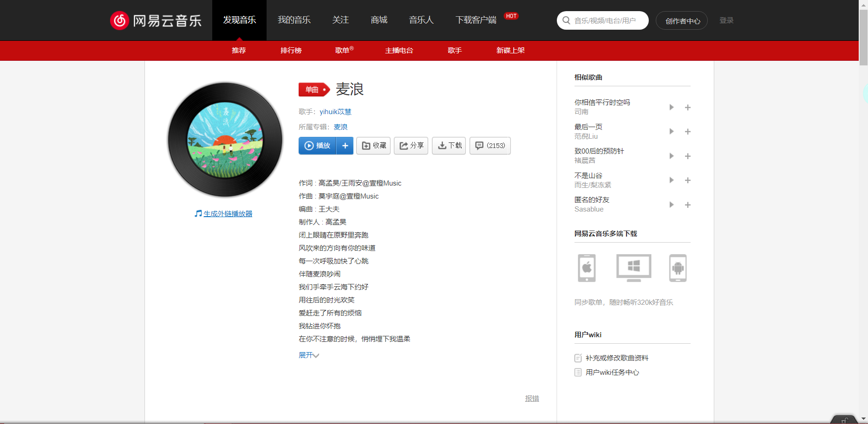Screen dimensions: 868x424
Task: Click the plus icon beside 匿名的好友
Action: click(688, 205)
